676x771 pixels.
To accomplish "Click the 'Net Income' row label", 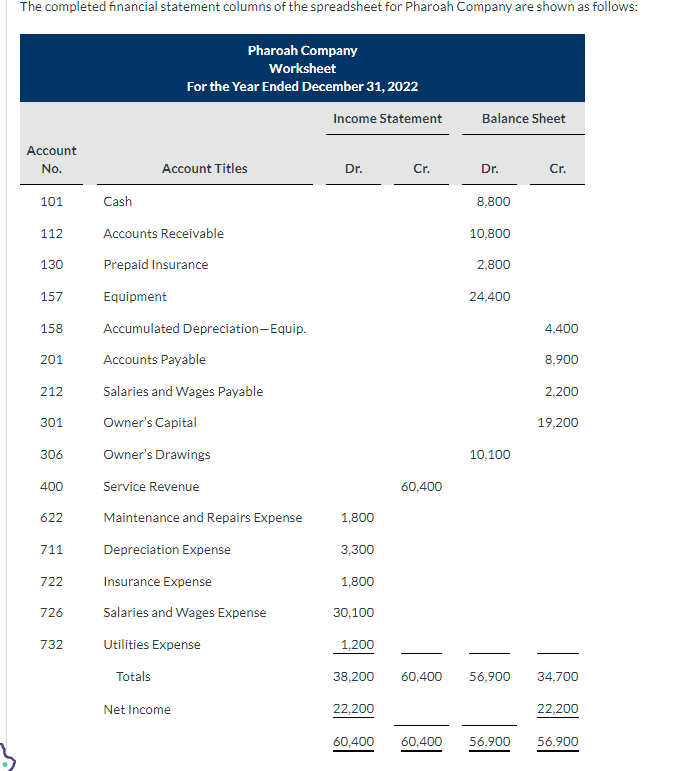I will pyautogui.click(x=137, y=710).
